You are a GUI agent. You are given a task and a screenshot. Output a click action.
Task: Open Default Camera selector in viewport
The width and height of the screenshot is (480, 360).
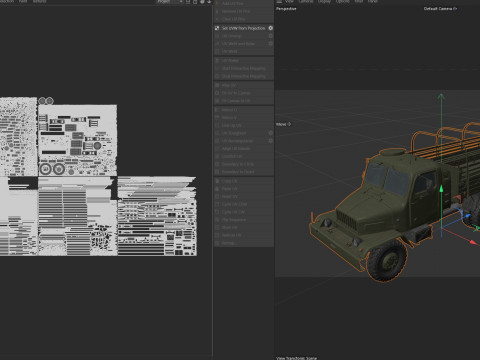[440, 9]
